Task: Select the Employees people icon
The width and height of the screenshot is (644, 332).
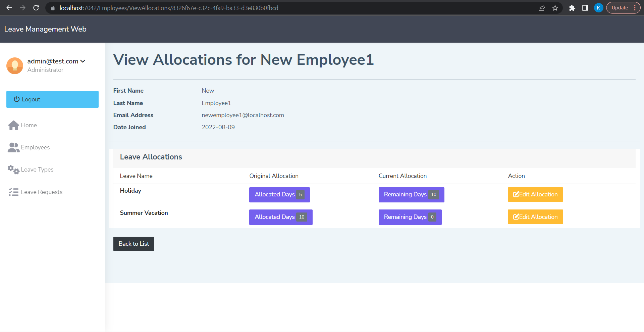Action: [13, 147]
